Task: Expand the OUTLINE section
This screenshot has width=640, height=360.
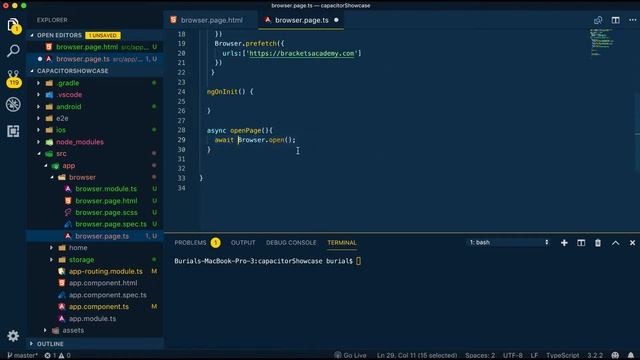Action: [50, 344]
